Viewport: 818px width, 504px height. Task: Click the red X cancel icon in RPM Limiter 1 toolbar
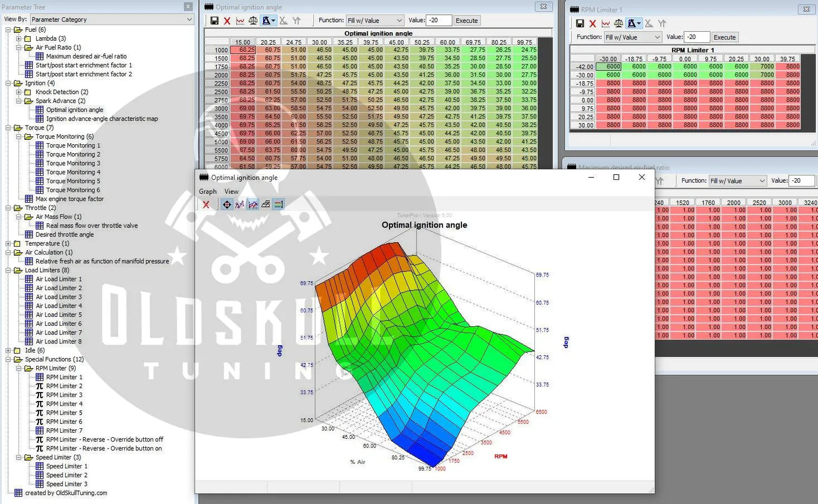pos(593,24)
